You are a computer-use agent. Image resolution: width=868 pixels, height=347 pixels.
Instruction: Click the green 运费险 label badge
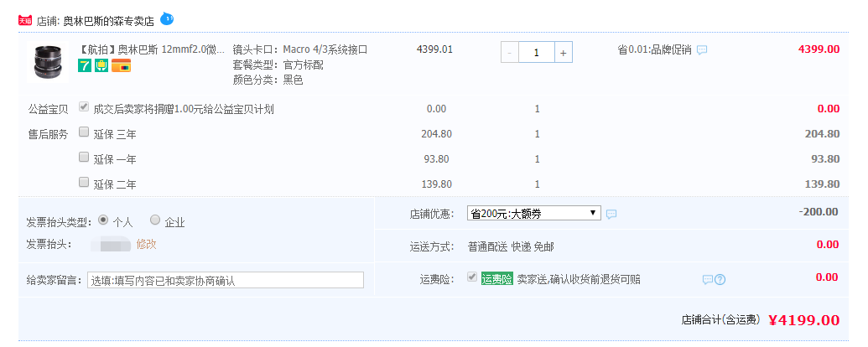497,279
